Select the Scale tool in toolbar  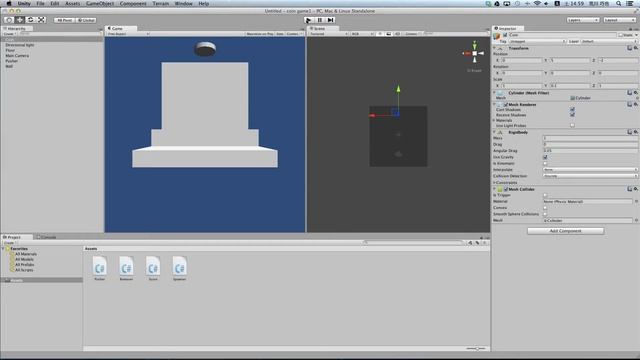(x=41, y=20)
